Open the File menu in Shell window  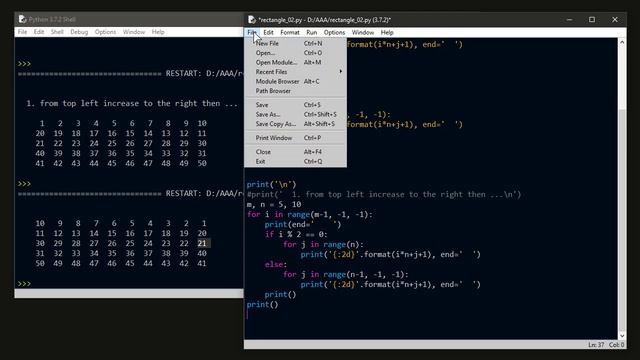point(22,32)
